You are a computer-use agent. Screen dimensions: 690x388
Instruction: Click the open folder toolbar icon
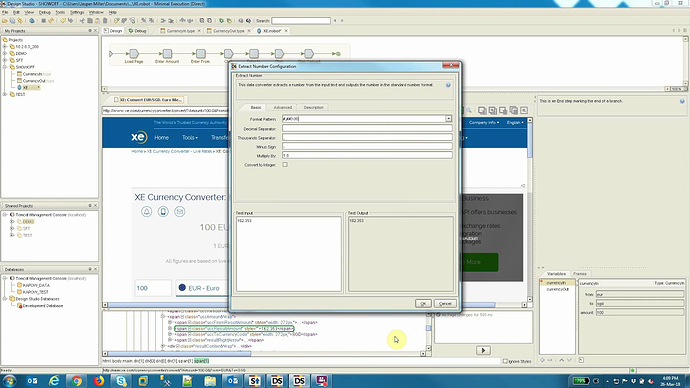click(5, 21)
